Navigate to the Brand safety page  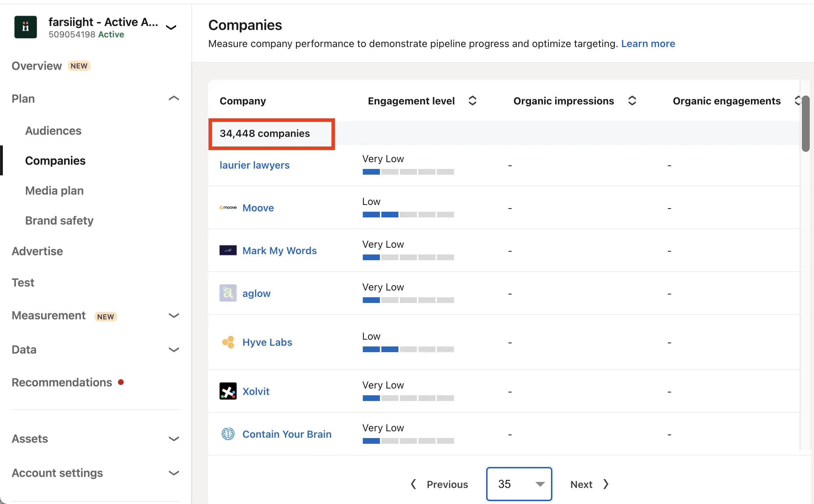(x=59, y=220)
